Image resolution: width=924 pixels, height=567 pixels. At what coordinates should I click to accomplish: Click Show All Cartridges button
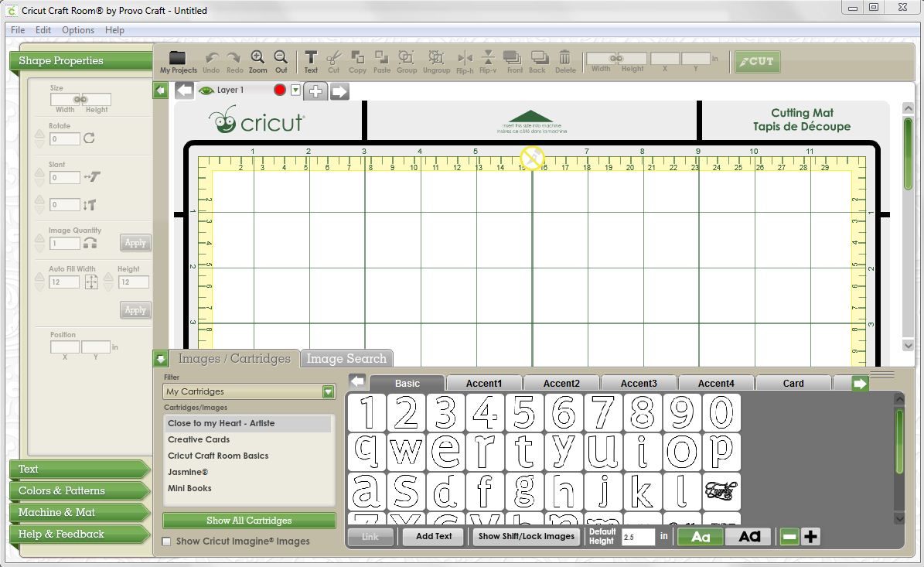click(x=249, y=521)
